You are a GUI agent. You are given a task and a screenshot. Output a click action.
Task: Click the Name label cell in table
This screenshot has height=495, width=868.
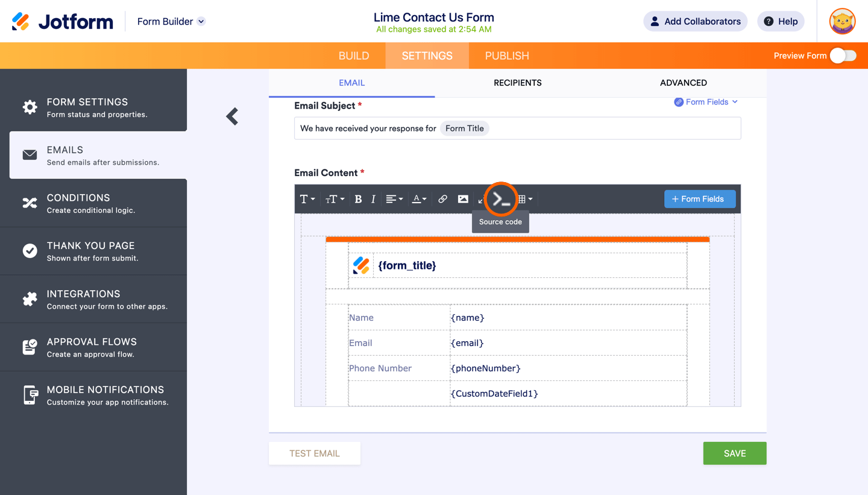pos(399,318)
